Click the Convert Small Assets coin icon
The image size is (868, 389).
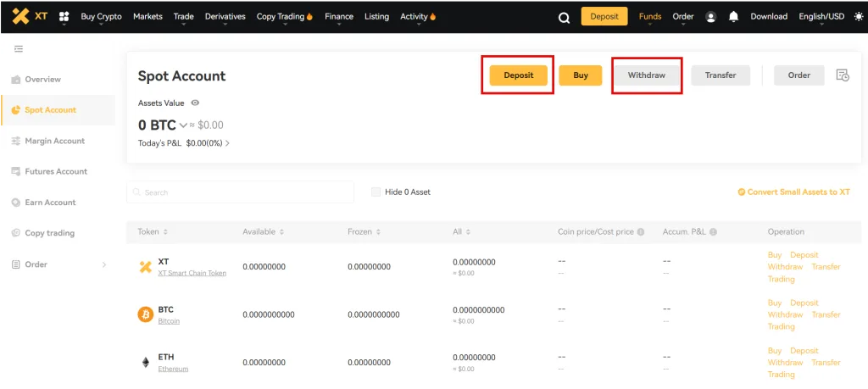pos(742,192)
